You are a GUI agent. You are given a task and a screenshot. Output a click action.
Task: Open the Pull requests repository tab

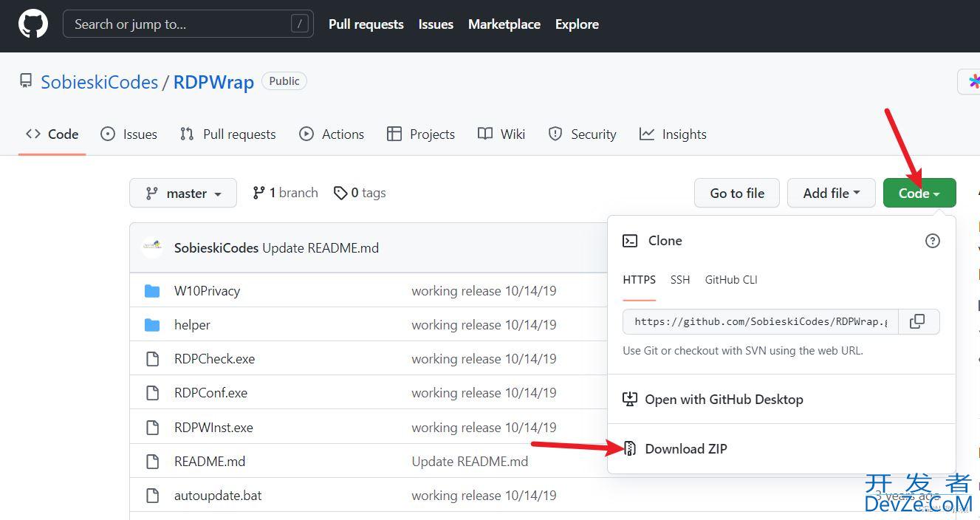point(227,134)
